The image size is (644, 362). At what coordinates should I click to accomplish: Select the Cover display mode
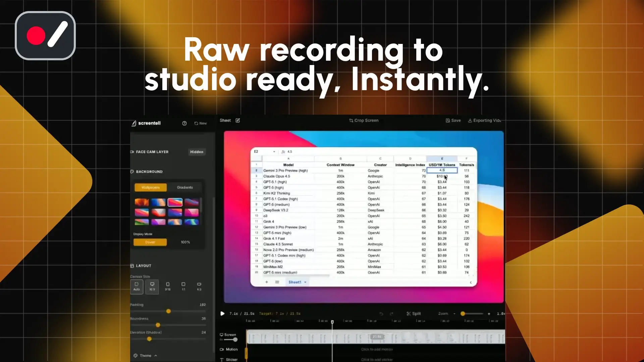pyautogui.click(x=150, y=242)
